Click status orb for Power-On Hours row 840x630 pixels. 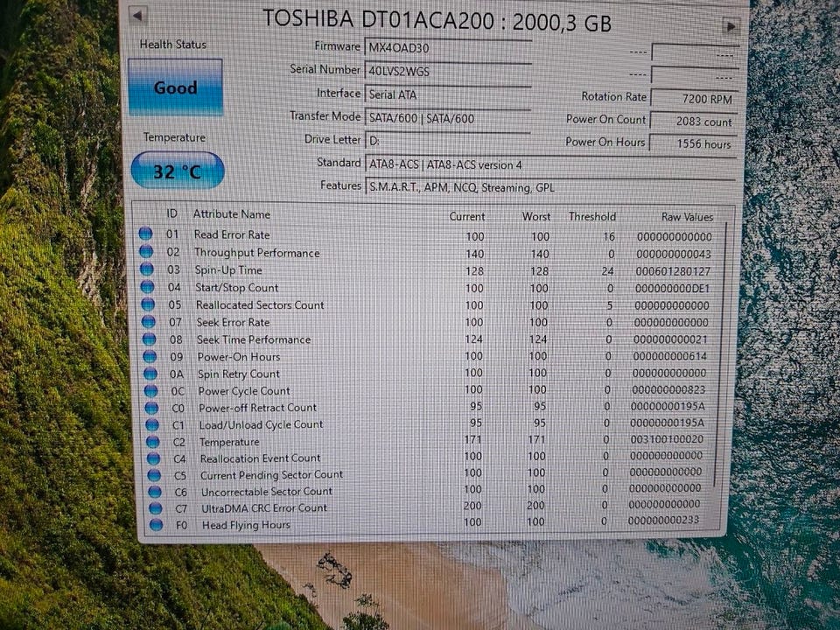click(150, 356)
